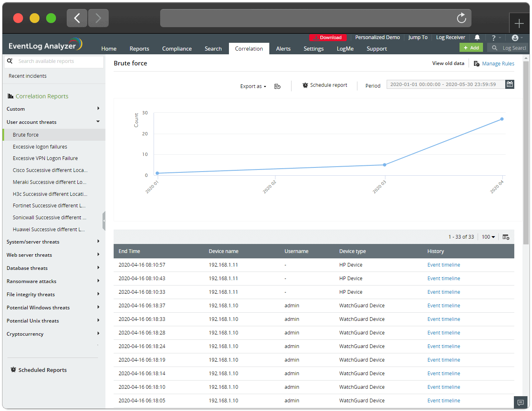Click Schedule report
This screenshot has width=532, height=411.
[329, 85]
